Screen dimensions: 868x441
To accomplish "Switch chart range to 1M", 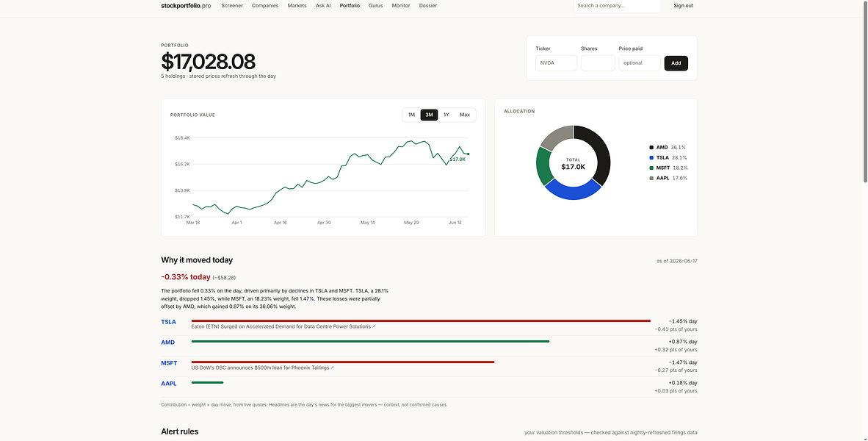I will click(x=411, y=115).
